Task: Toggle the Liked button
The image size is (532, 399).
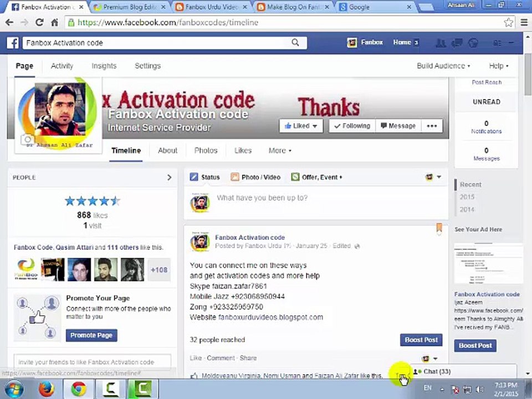Action: tap(300, 126)
